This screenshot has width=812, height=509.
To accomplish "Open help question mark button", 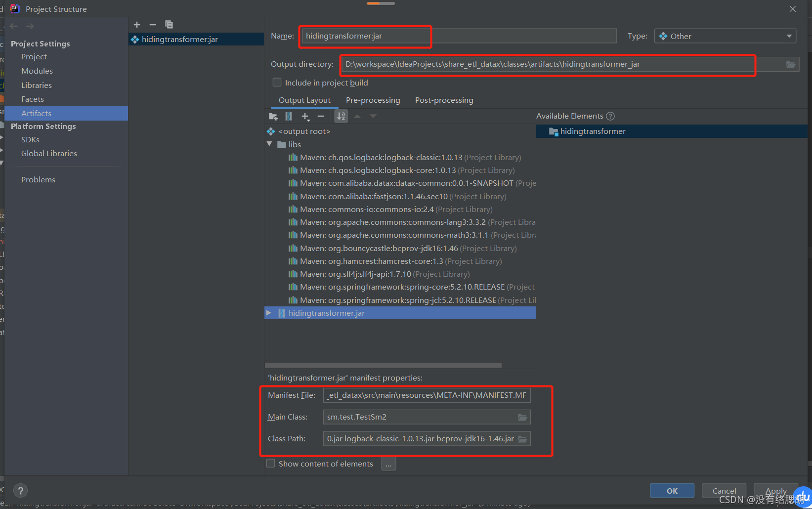I will point(20,491).
